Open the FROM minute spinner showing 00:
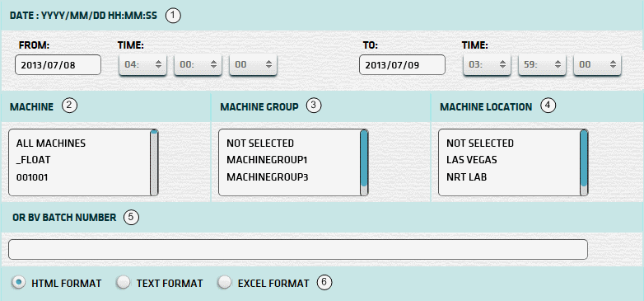 tap(198, 64)
